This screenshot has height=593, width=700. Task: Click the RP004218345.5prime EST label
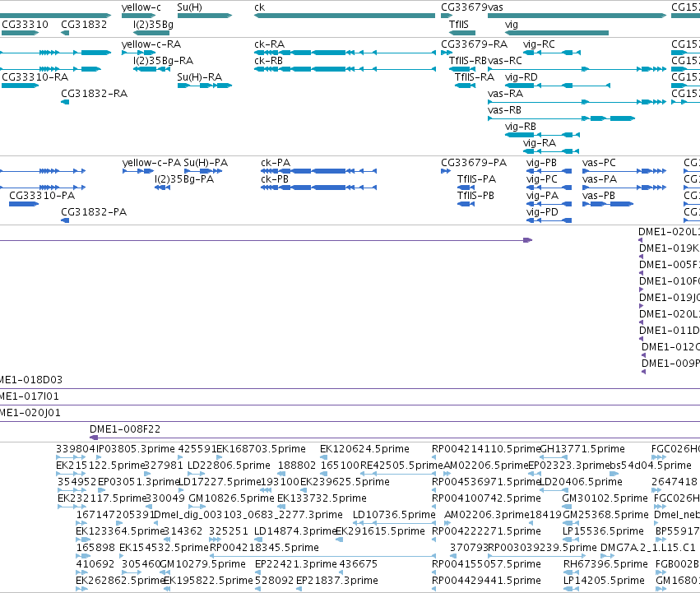point(264,548)
